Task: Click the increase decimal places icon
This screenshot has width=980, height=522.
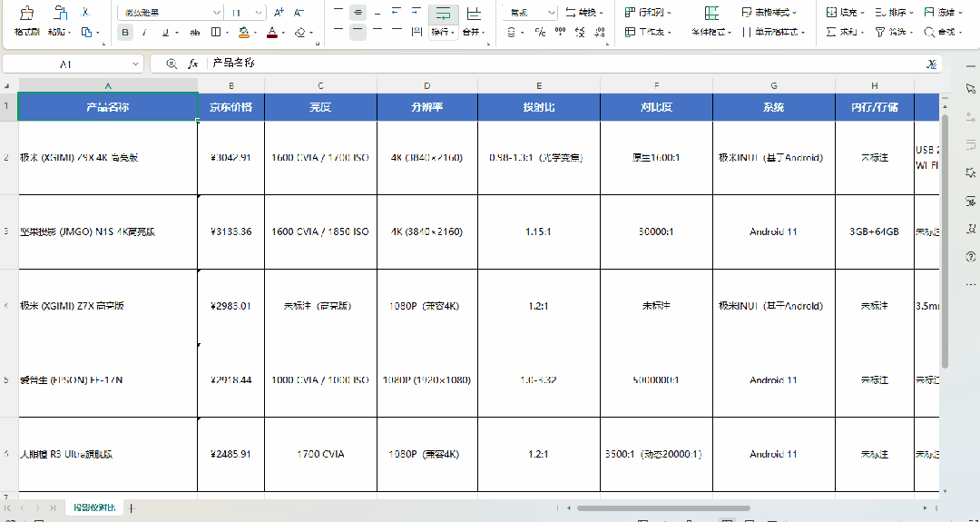Action: 581,33
